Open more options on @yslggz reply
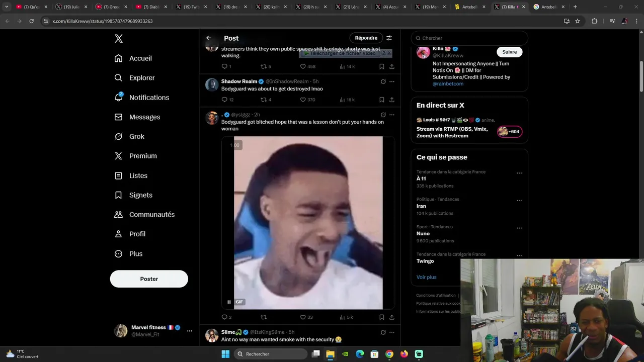The width and height of the screenshot is (644, 362). coord(391,115)
